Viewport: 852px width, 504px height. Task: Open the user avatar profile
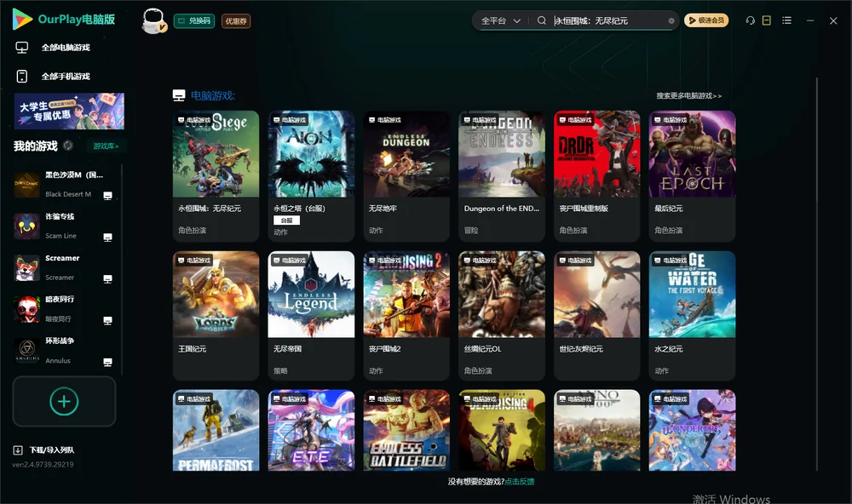(153, 20)
